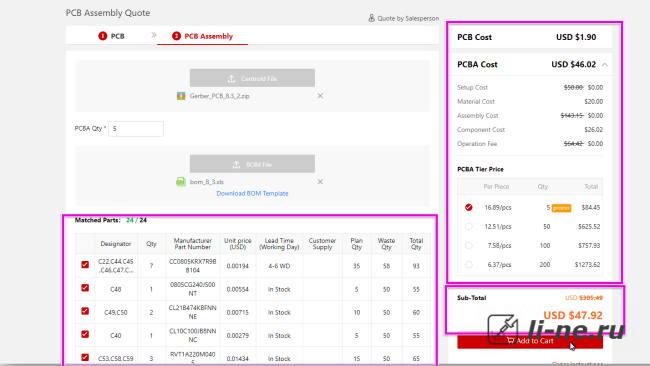Uncheck the C48 component row checkbox
The image size is (650, 366).
85,288
